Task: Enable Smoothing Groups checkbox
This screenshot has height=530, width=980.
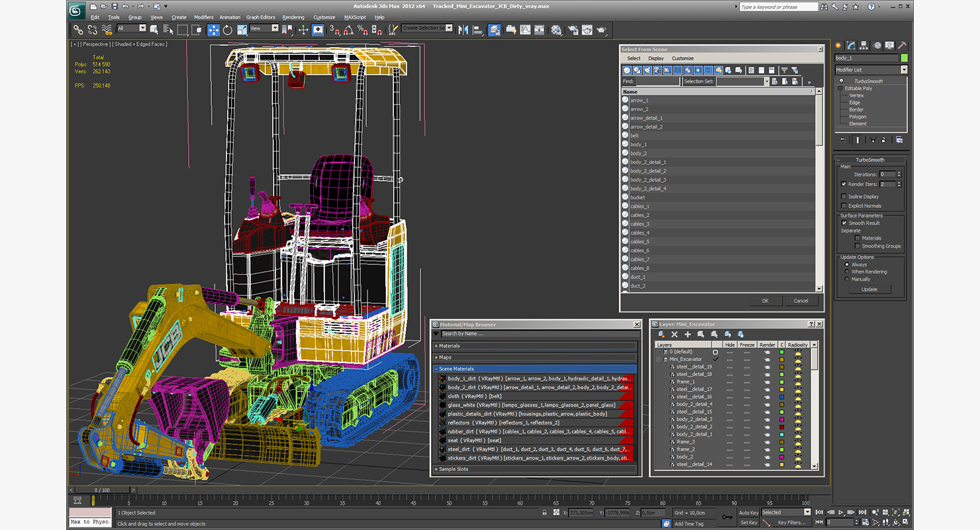Action: coord(857,246)
